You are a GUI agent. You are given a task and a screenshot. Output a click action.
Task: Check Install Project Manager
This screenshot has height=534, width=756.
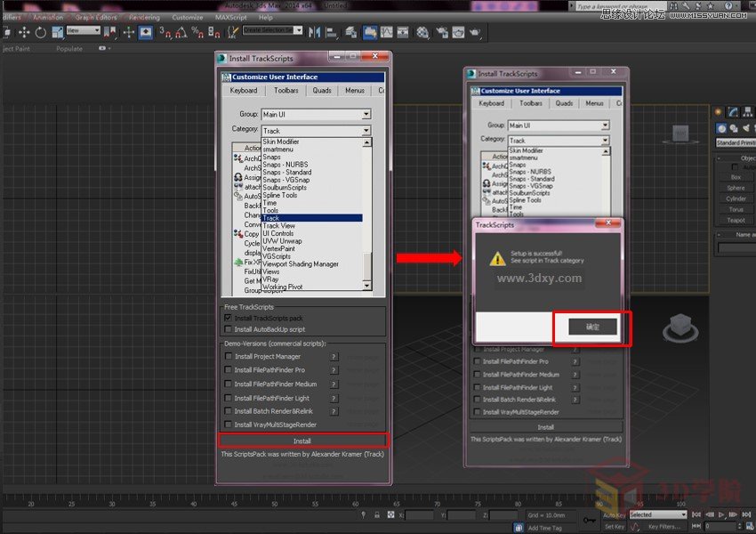[229, 355]
